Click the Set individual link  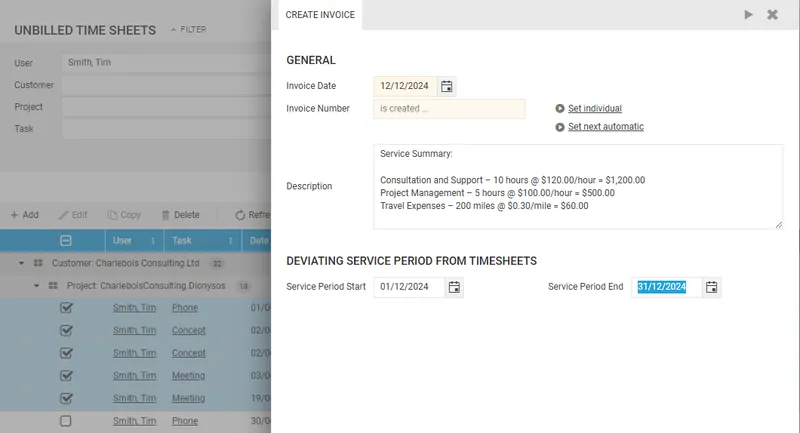(x=594, y=109)
